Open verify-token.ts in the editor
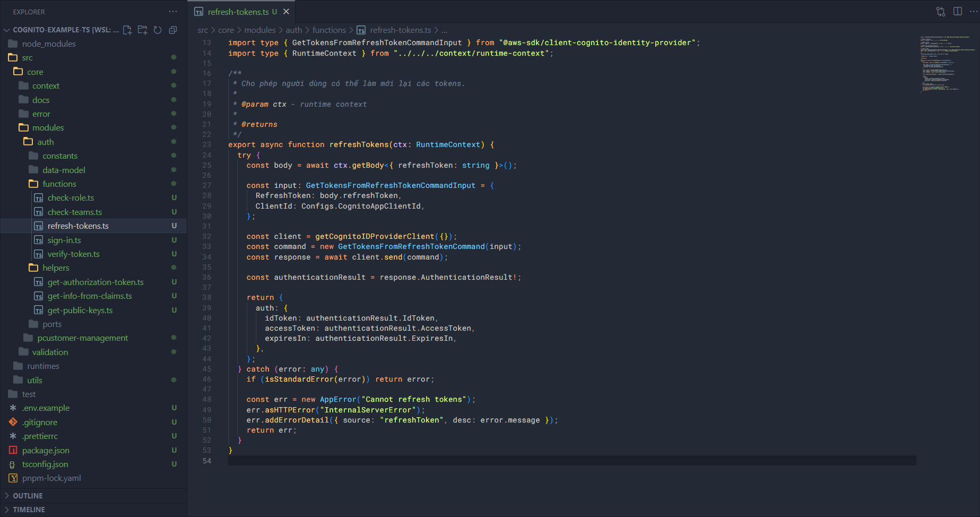980x517 pixels. (73, 254)
